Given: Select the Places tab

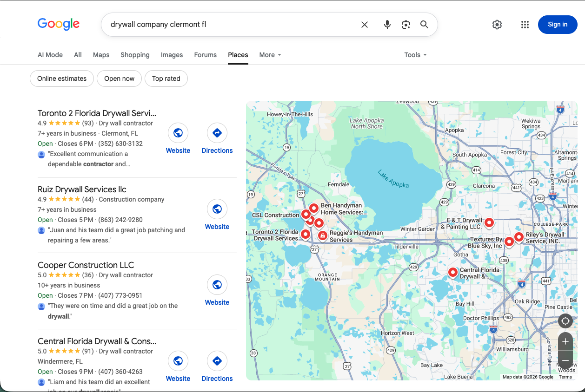Looking at the screenshot, I should [x=238, y=55].
